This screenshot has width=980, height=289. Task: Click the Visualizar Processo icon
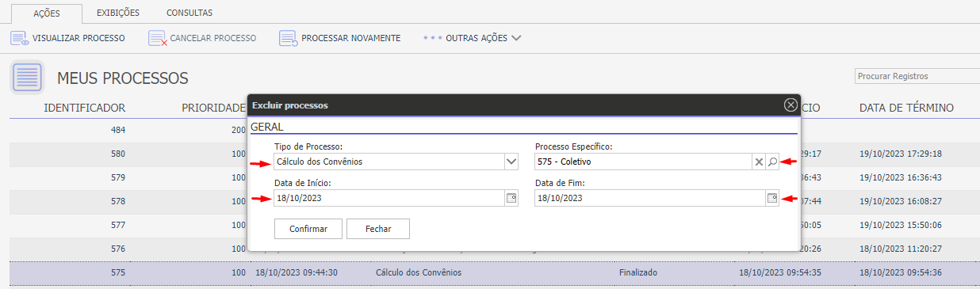[20, 37]
